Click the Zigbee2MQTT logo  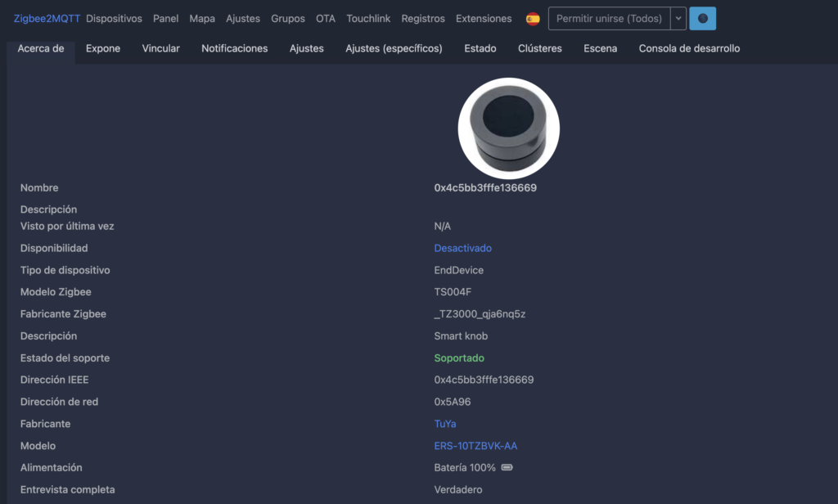pyautogui.click(x=45, y=17)
